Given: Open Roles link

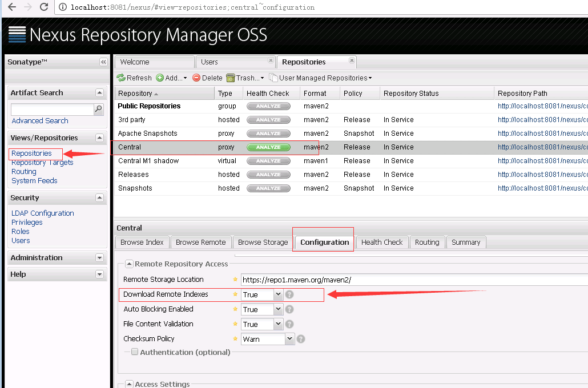Looking at the screenshot, I should pyautogui.click(x=20, y=231).
